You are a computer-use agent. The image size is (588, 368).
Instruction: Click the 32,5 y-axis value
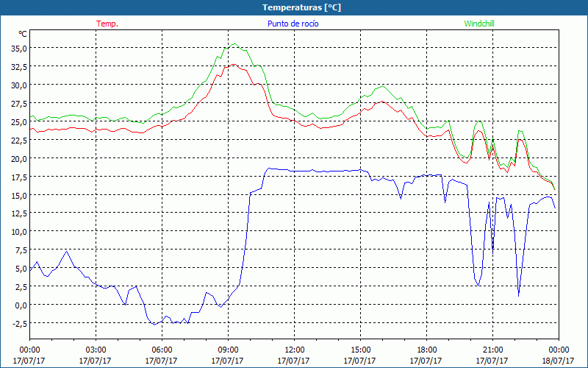click(x=18, y=66)
